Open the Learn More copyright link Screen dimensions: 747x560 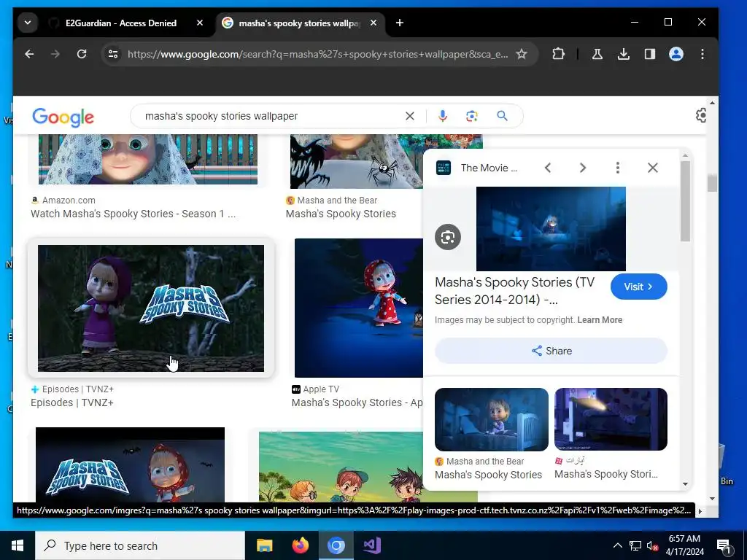(x=600, y=320)
